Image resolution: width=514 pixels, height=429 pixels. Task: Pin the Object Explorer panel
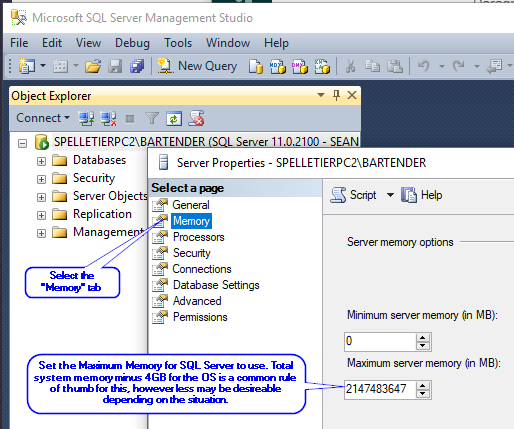tap(336, 96)
